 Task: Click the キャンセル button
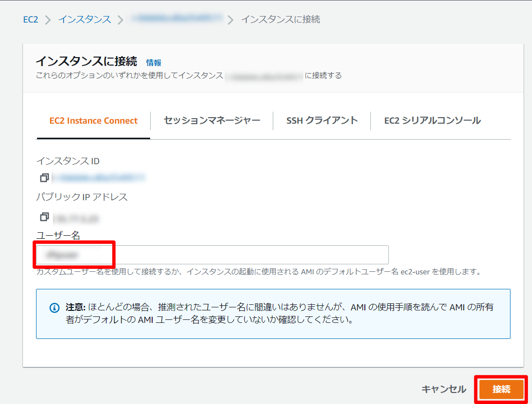click(444, 389)
